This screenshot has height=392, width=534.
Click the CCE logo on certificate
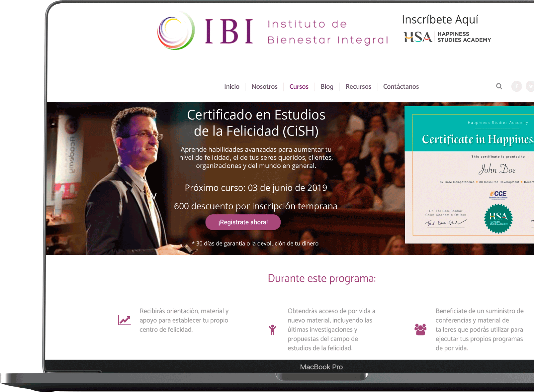(498, 195)
